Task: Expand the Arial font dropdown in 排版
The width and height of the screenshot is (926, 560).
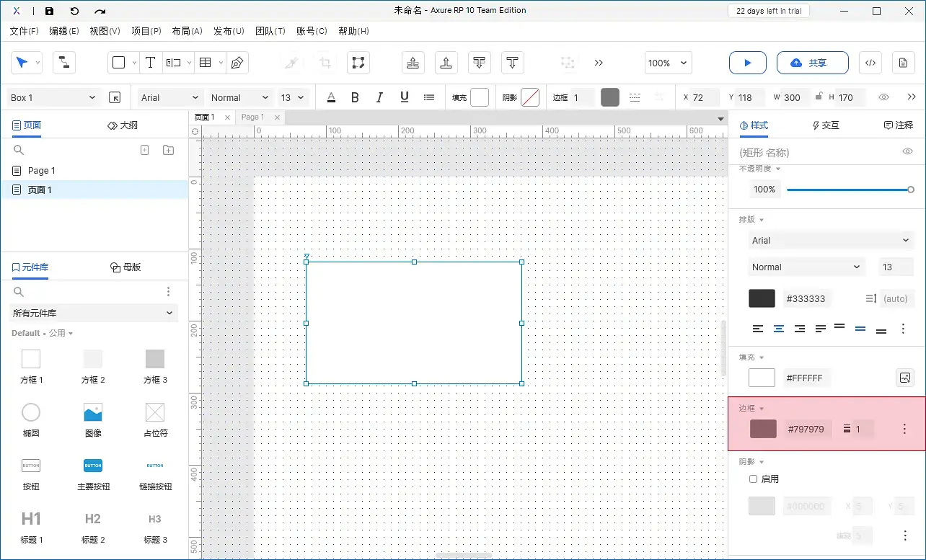Action: (830, 241)
